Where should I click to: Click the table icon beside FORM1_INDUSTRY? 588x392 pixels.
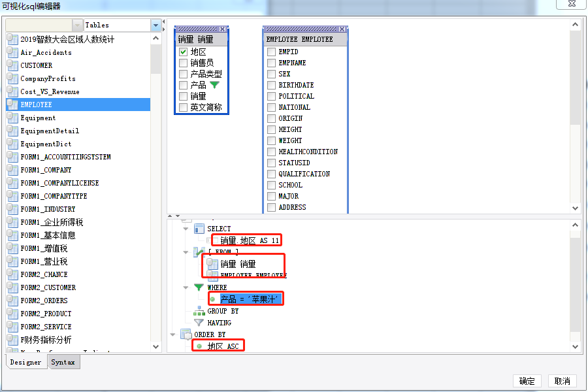pos(12,209)
